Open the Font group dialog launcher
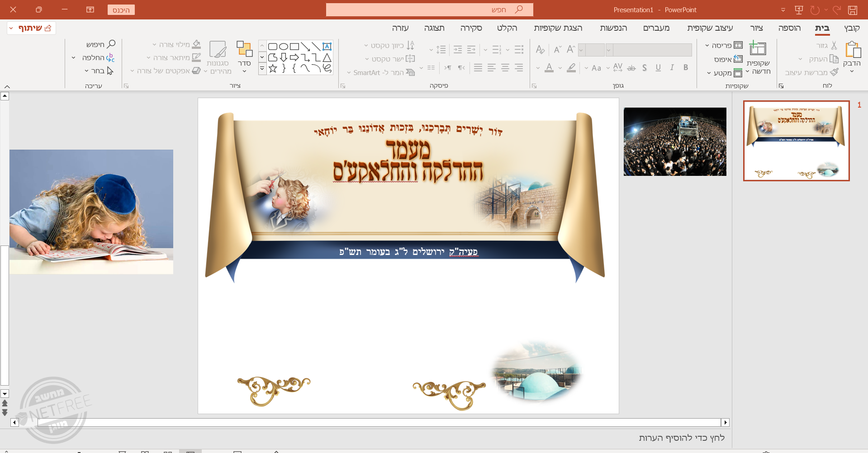Image resolution: width=868 pixels, height=453 pixels. point(534,86)
